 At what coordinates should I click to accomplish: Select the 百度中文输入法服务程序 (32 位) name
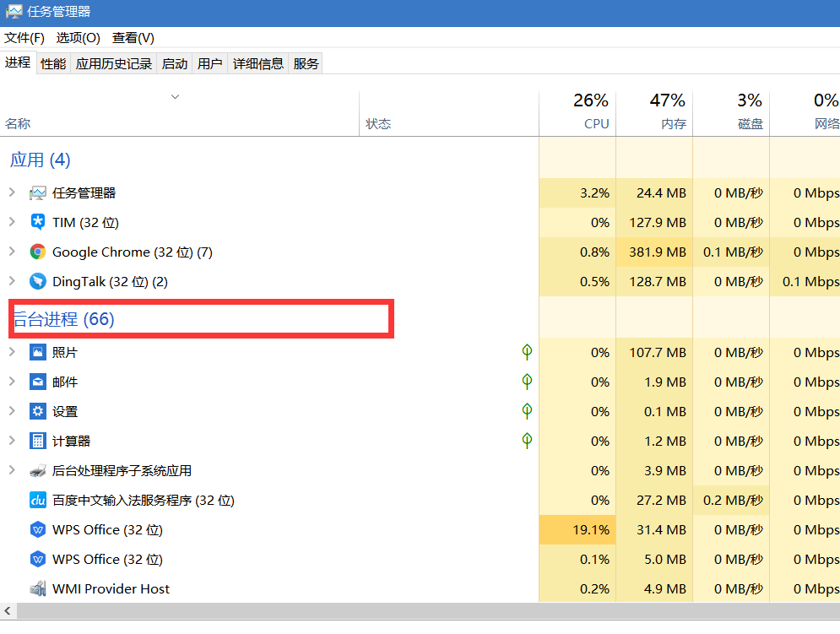tap(143, 500)
